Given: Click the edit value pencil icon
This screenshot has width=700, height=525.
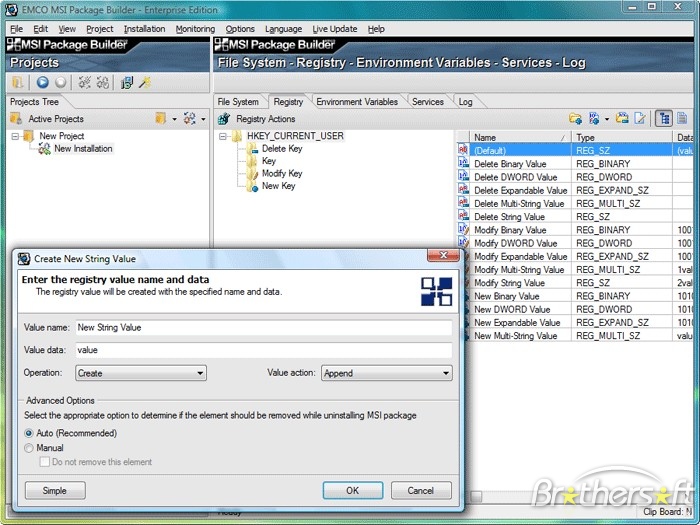Looking at the screenshot, I should (x=640, y=118).
